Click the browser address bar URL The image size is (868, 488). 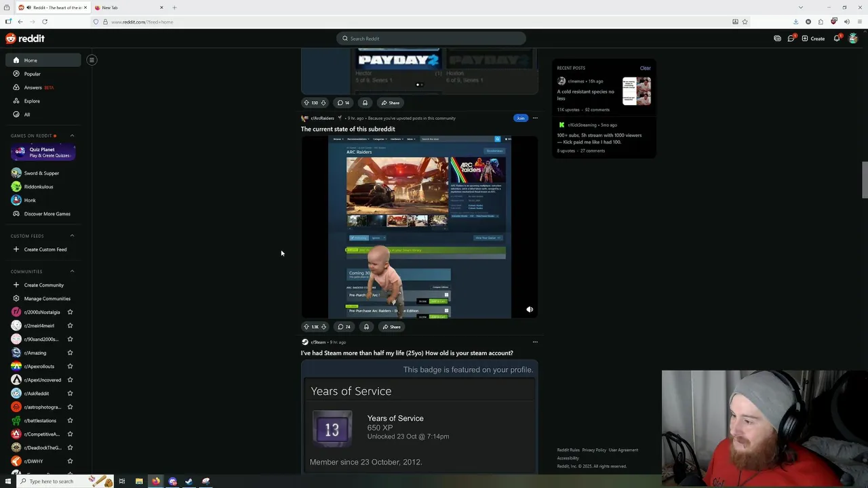pos(142,22)
